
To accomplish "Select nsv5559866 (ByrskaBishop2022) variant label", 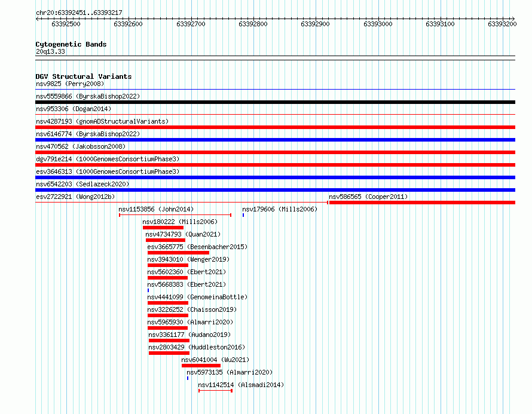I will (88, 96).
